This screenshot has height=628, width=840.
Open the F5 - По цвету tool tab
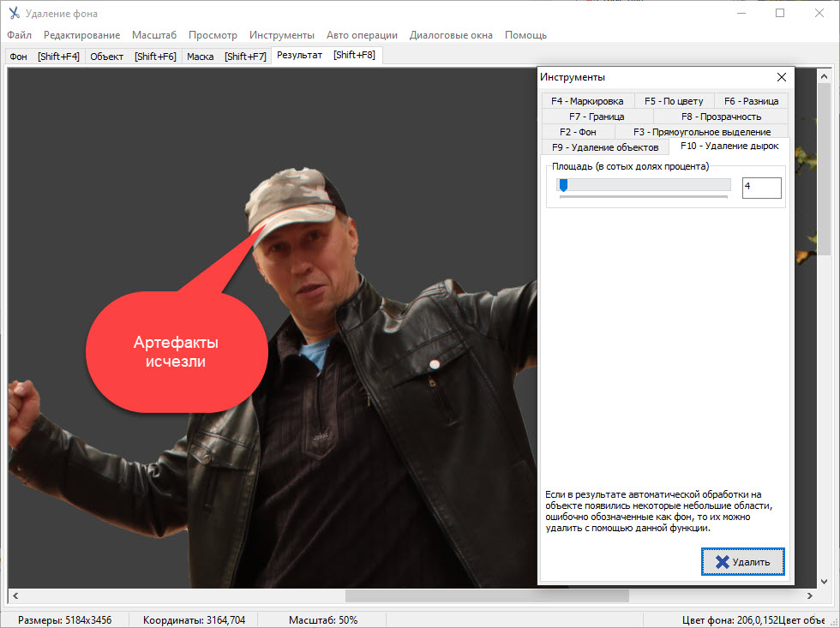[x=674, y=101]
